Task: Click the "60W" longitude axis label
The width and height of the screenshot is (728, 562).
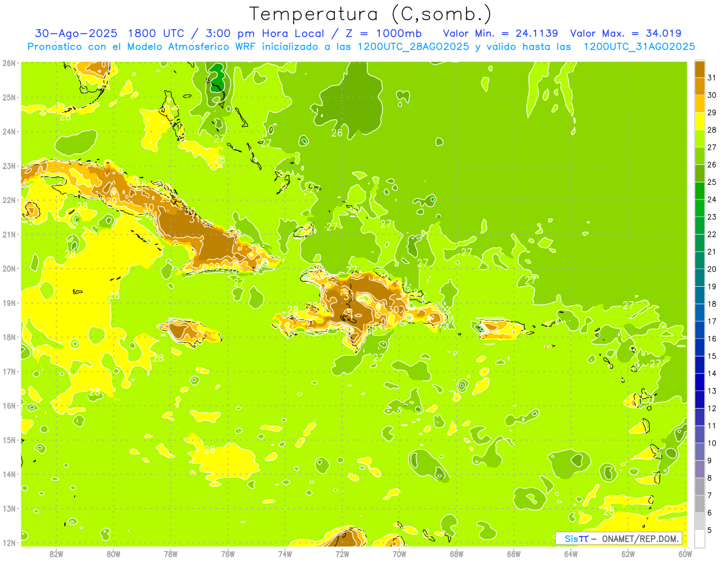Action: (x=686, y=554)
